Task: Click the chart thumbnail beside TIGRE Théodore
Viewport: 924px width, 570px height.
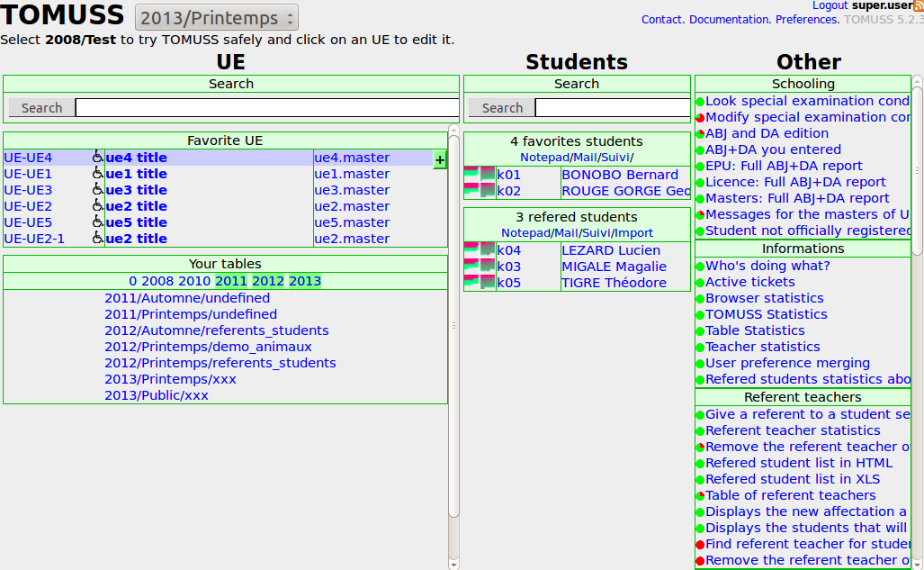Action: tap(478, 282)
